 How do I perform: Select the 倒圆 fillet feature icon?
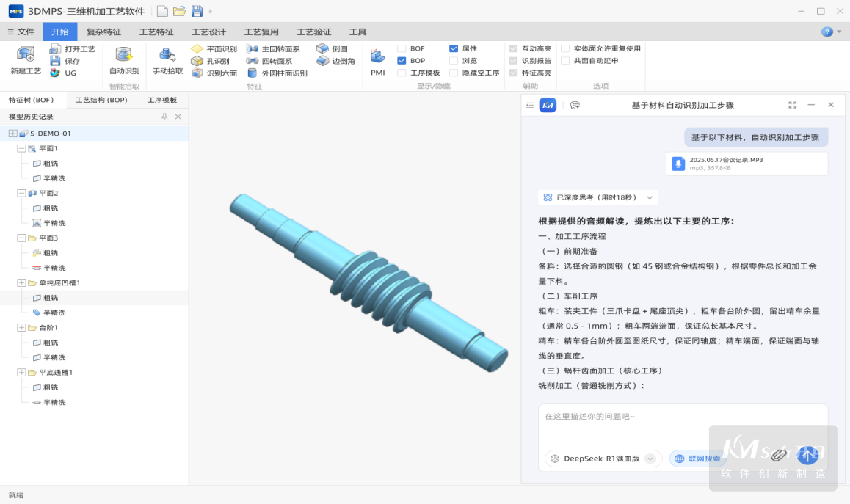tap(322, 49)
